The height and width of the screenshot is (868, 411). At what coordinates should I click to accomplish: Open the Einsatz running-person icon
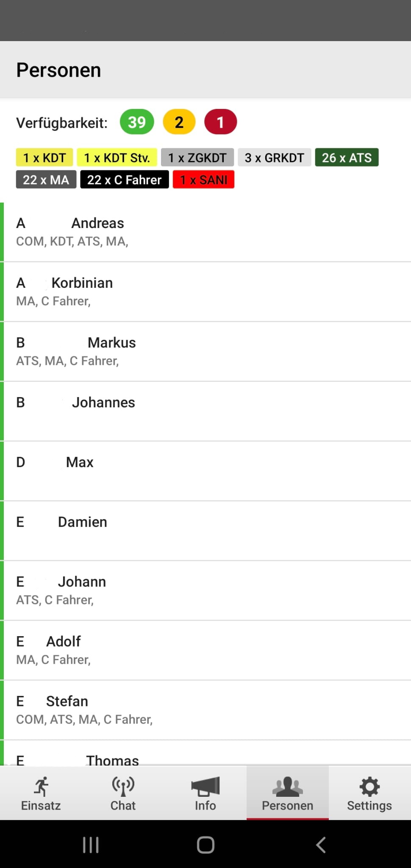(41, 787)
